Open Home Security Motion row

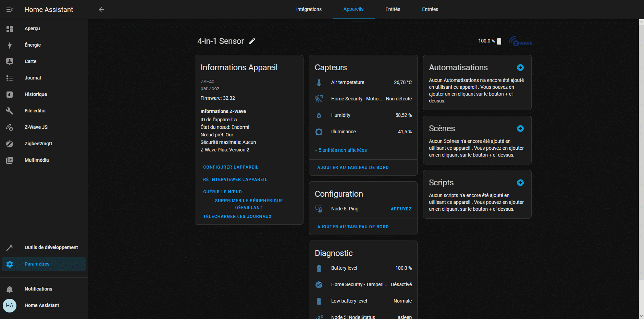pyautogui.click(x=363, y=99)
